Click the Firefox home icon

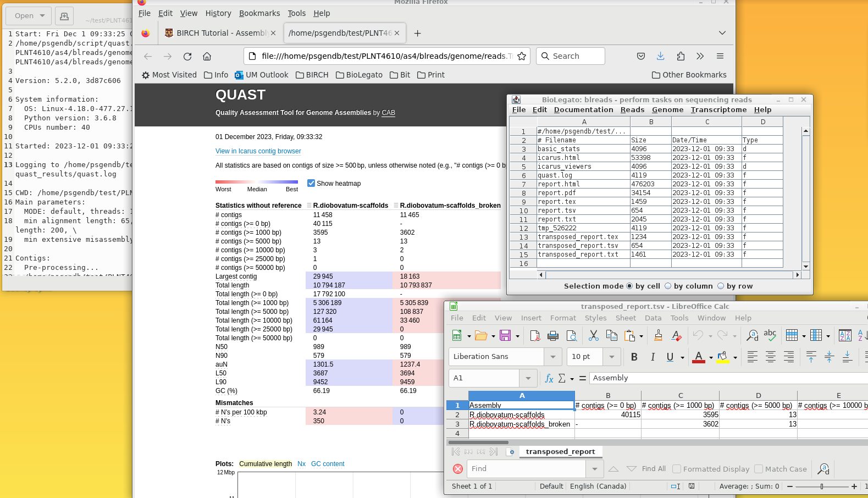(207, 56)
